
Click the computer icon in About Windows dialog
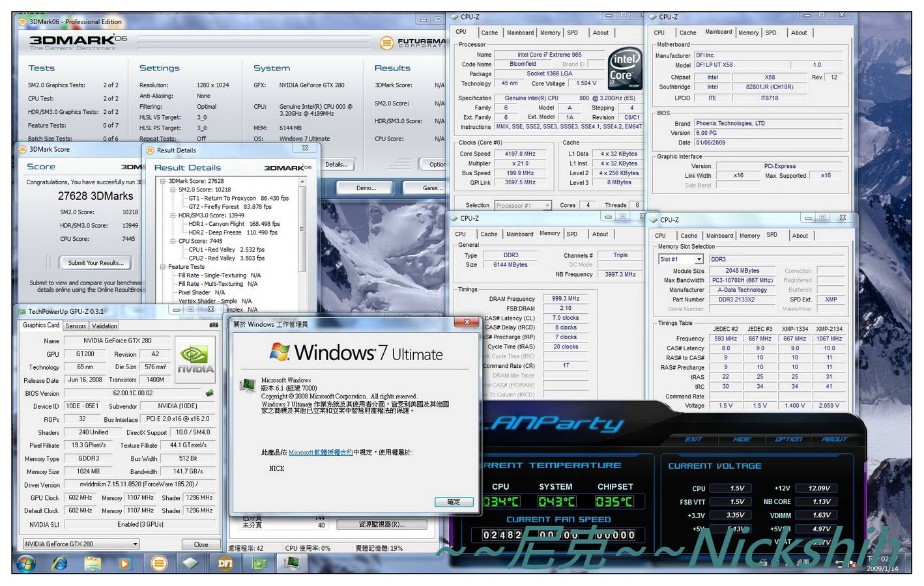[248, 385]
